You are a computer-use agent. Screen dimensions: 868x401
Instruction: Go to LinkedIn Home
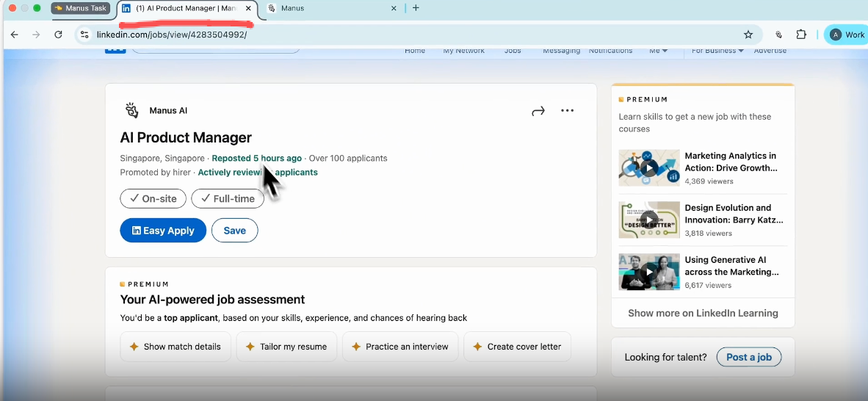pyautogui.click(x=415, y=51)
